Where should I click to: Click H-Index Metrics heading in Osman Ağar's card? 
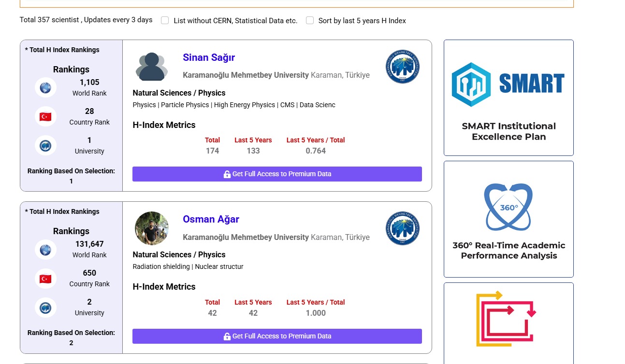(x=164, y=287)
